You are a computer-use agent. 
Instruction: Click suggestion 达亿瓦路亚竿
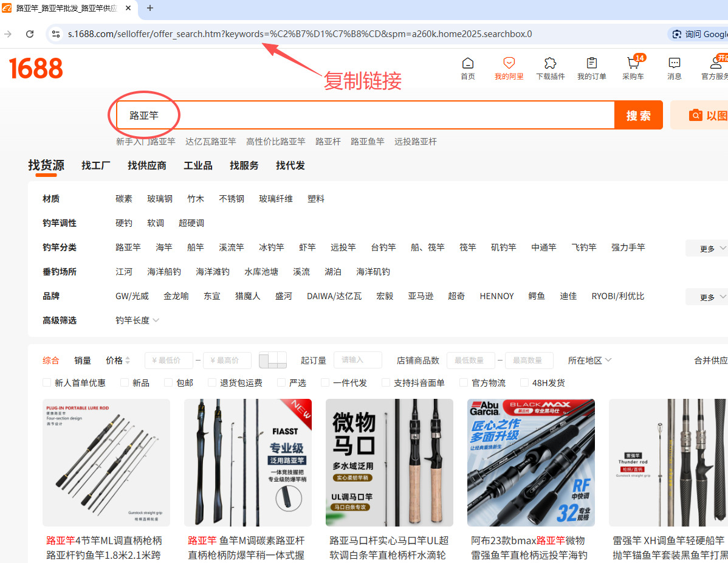[x=211, y=142]
